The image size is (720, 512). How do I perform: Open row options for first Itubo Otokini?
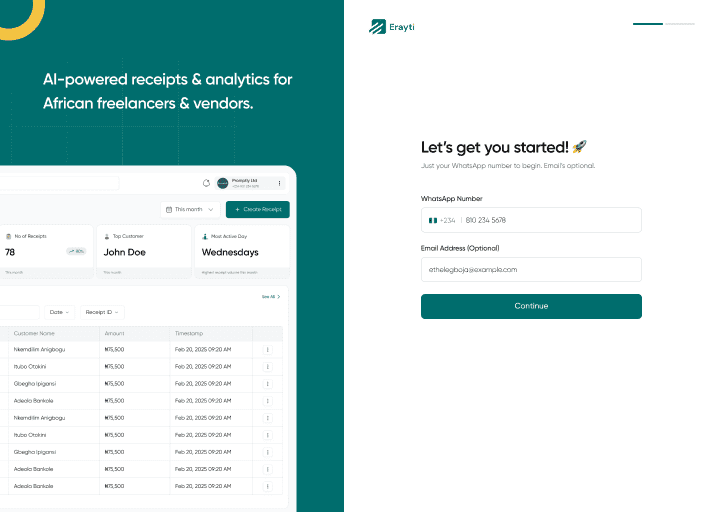coord(267,367)
